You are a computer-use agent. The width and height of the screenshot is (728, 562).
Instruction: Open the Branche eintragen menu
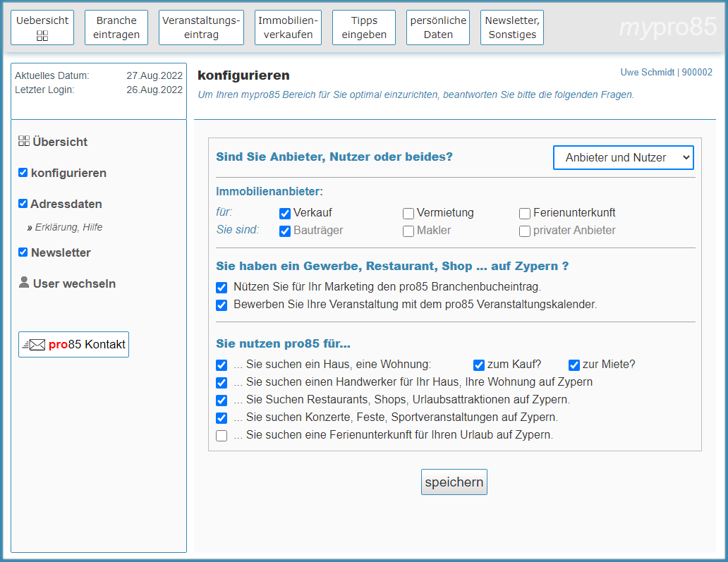(116, 28)
